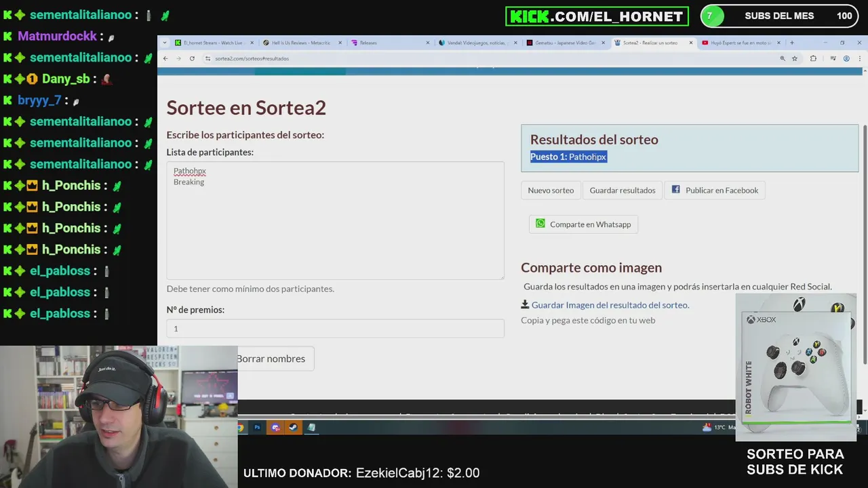
Task: Open Guardar Imagen del resultado del sorteo link
Action: point(610,305)
